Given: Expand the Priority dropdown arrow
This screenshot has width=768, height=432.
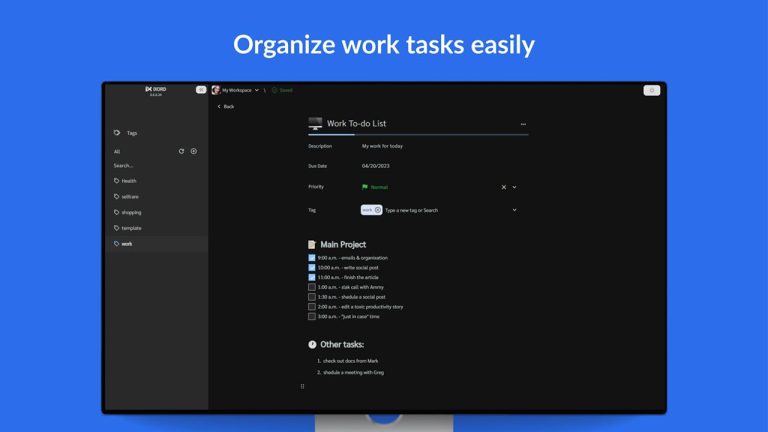Looking at the screenshot, I should 514,187.
